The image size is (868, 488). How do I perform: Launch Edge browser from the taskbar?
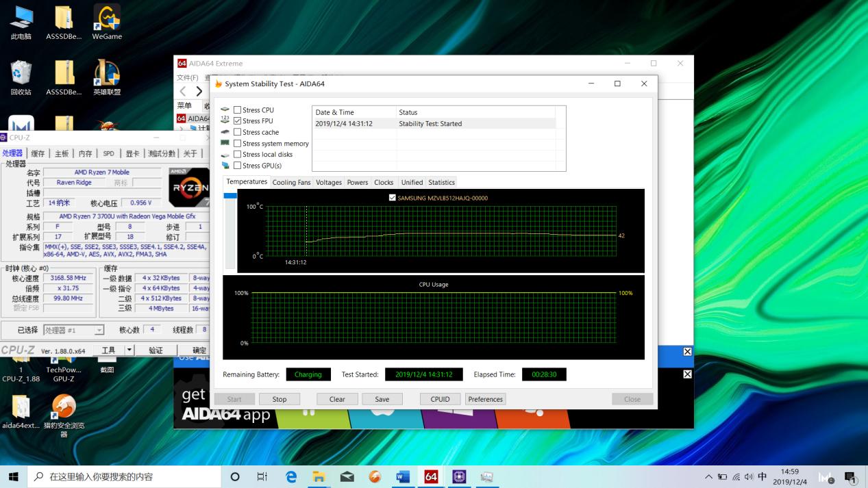pos(291,476)
